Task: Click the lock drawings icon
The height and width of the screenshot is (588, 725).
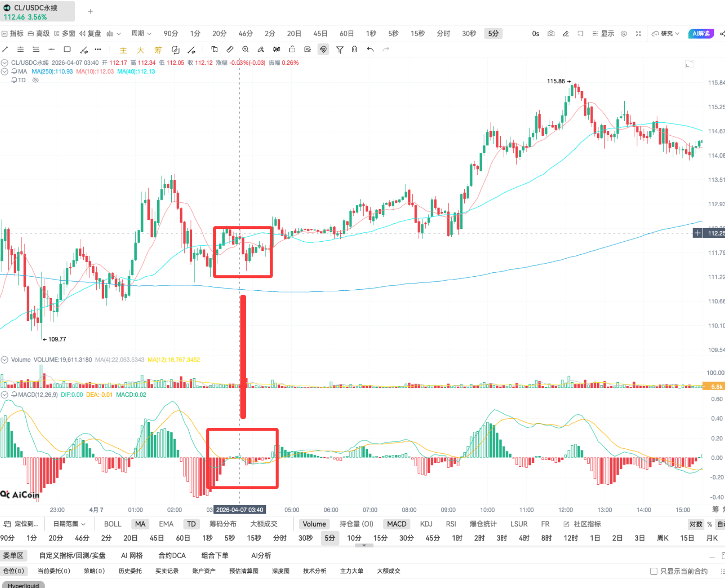Action: tap(292, 49)
